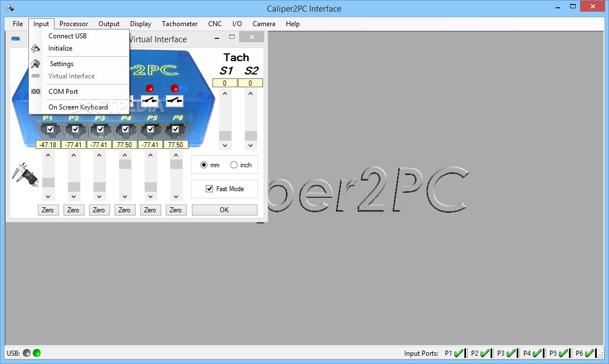Screen dimensions: 609x364
Task: Zero the P5 reading
Action: [150, 210]
